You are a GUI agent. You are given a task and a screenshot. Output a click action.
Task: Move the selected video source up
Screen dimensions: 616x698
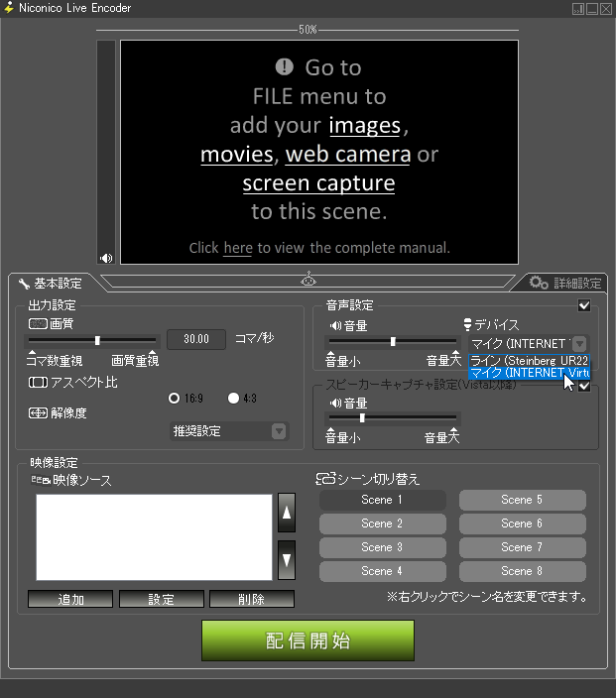[287, 513]
